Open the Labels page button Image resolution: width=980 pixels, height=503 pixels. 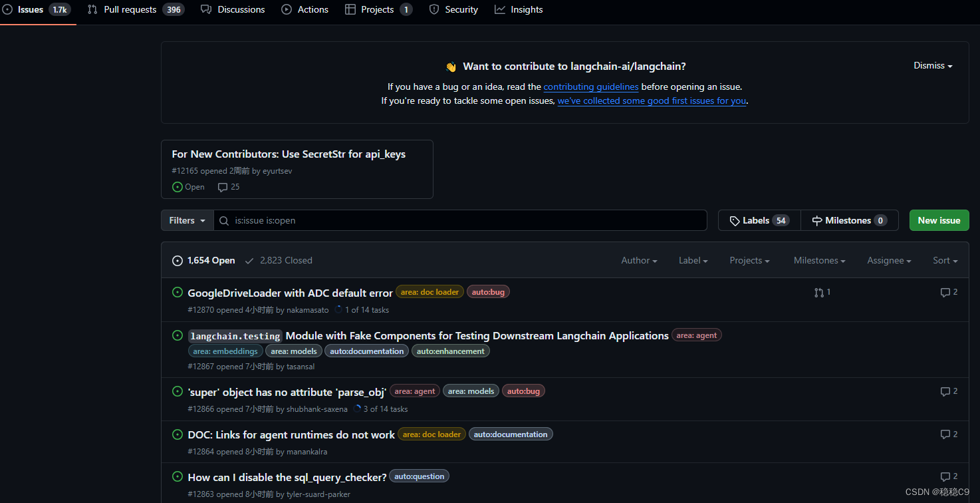tap(759, 220)
